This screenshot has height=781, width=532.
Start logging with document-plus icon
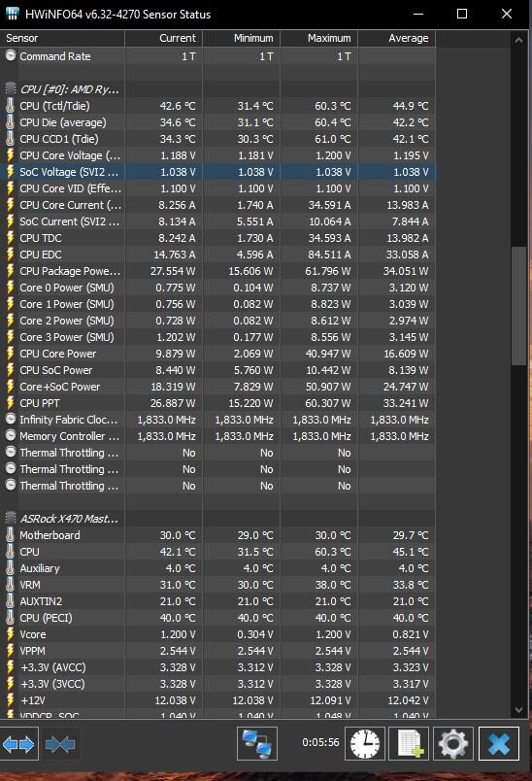(x=409, y=744)
